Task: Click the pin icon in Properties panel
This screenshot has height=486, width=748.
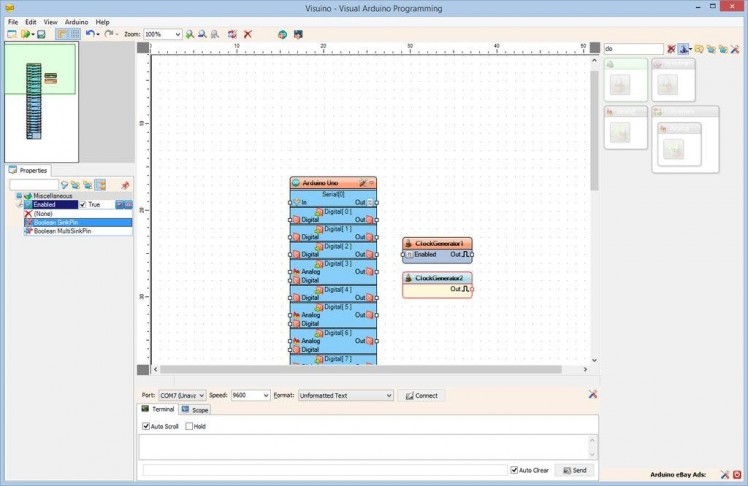Action: pyautogui.click(x=125, y=185)
